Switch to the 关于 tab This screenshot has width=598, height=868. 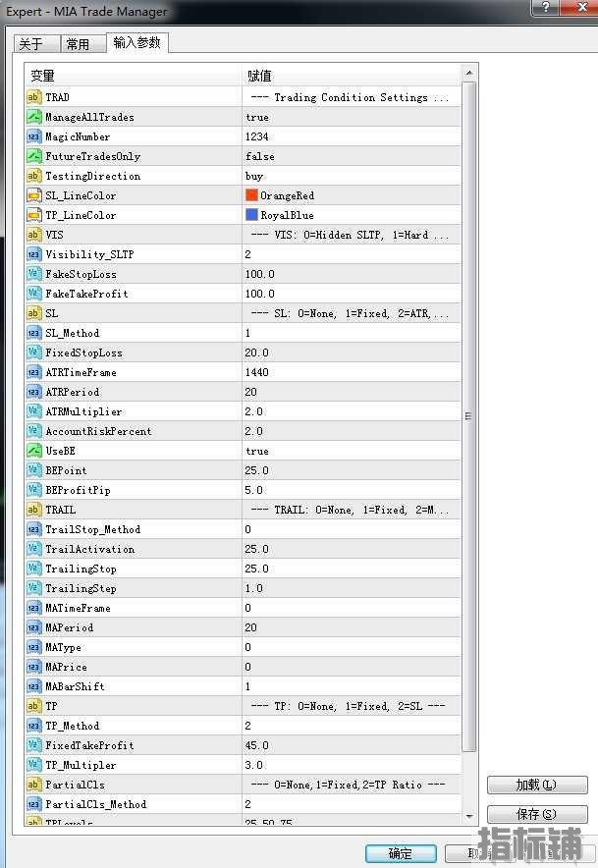click(30, 44)
